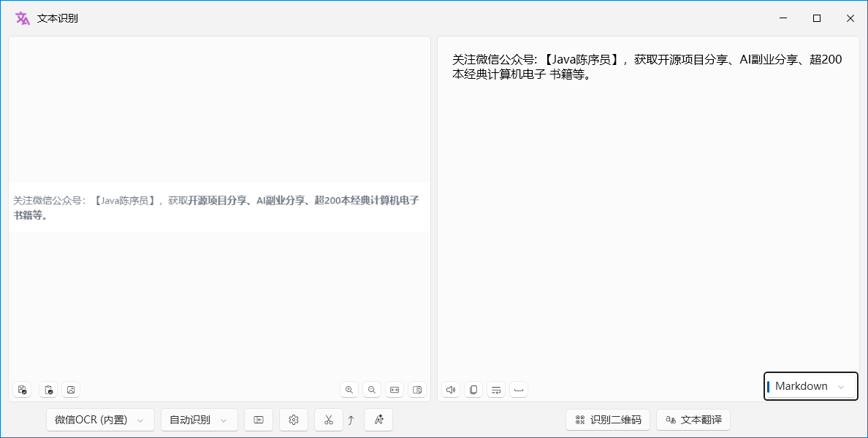Image resolution: width=868 pixels, height=438 pixels.
Task: Click the speaker read-aloud icon
Action: coord(451,390)
